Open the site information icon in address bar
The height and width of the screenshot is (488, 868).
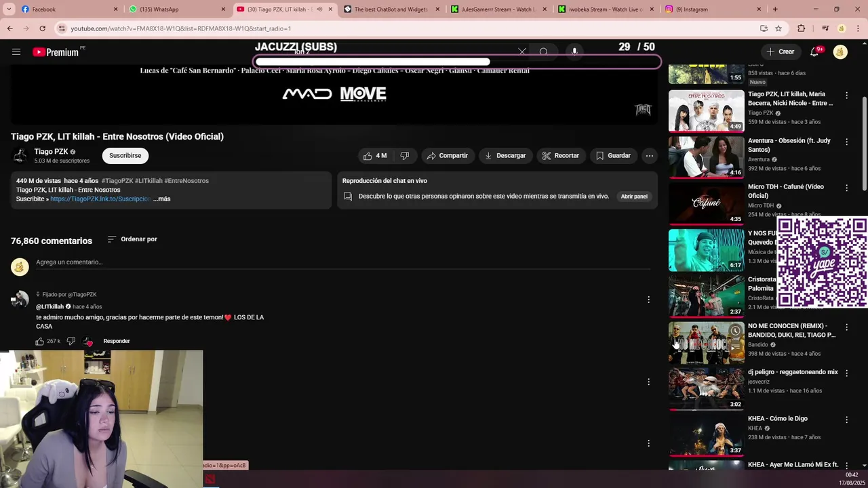(62, 28)
